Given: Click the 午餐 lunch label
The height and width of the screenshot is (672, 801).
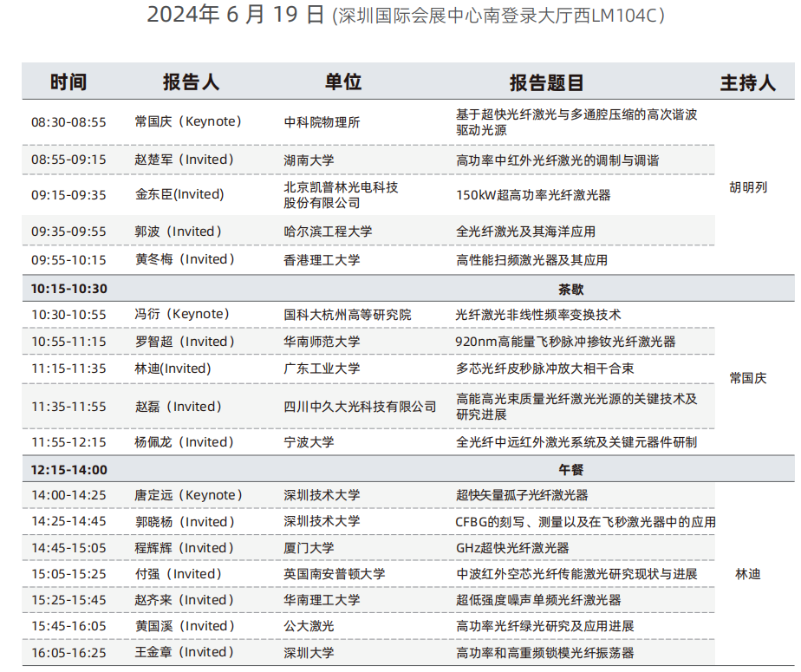Looking at the screenshot, I should point(570,470).
